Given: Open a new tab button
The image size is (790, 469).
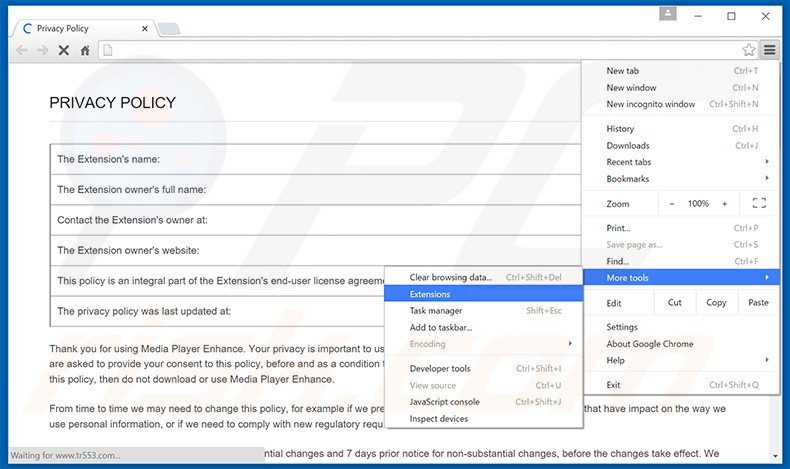Looking at the screenshot, I should coord(169,29).
